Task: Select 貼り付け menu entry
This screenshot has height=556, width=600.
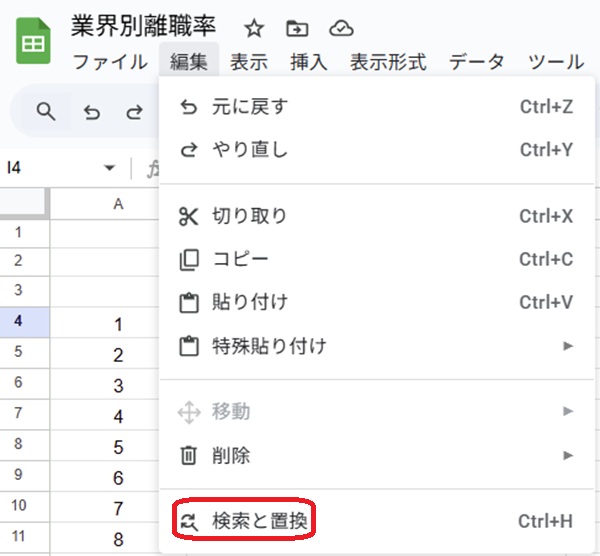Action: click(x=377, y=302)
